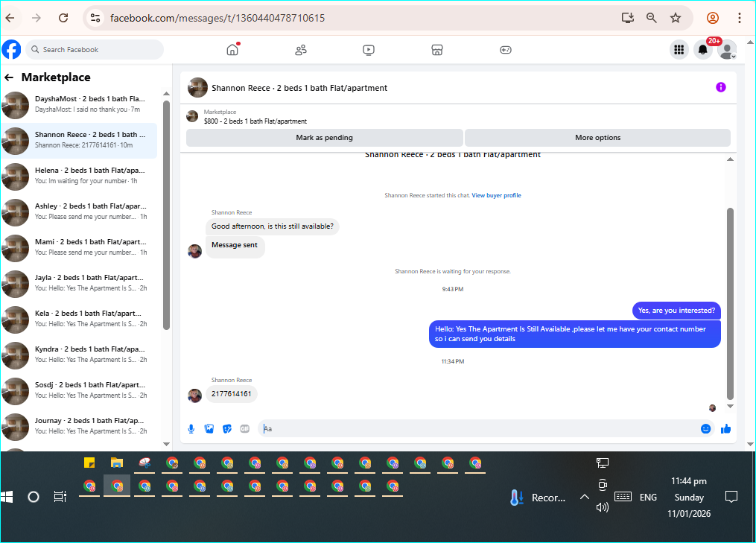Click the back arrow beside Marketplace
Screen dimensions: 756x543
point(9,77)
